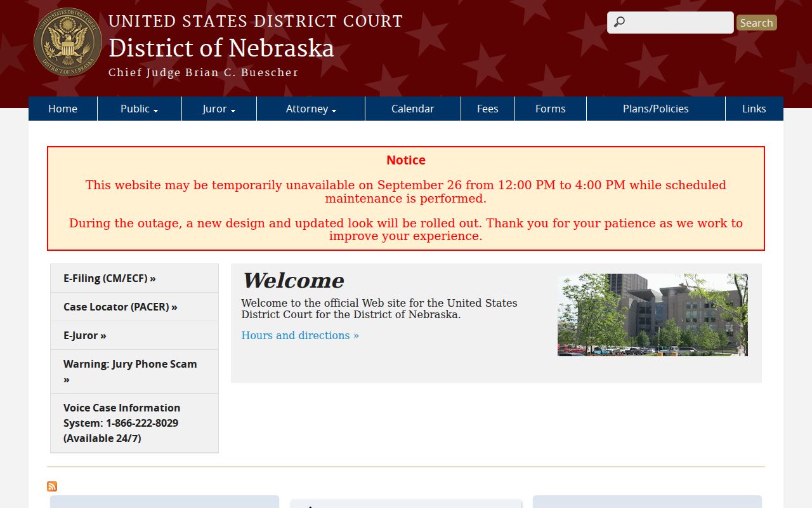The height and width of the screenshot is (508, 812).
Task: Open the E-Juror sidebar link
Action: tap(134, 335)
